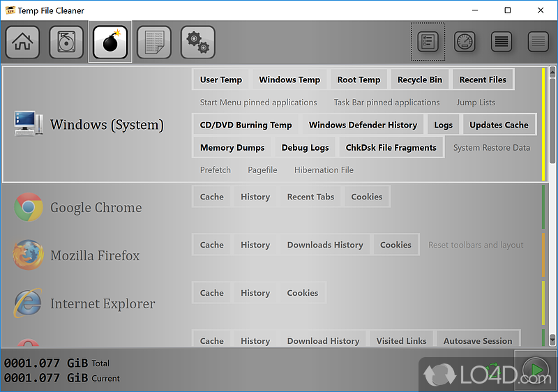Select the bomb cleaner icon
The width and height of the screenshot is (558, 392).
110,42
